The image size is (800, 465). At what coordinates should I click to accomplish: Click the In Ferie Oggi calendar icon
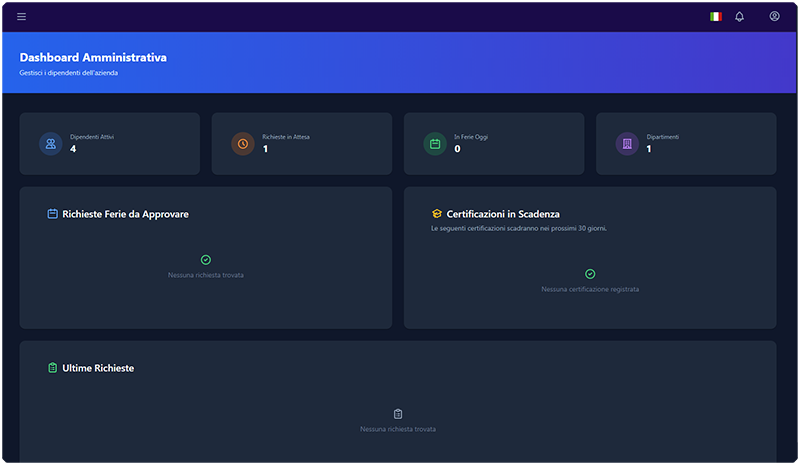click(x=435, y=144)
